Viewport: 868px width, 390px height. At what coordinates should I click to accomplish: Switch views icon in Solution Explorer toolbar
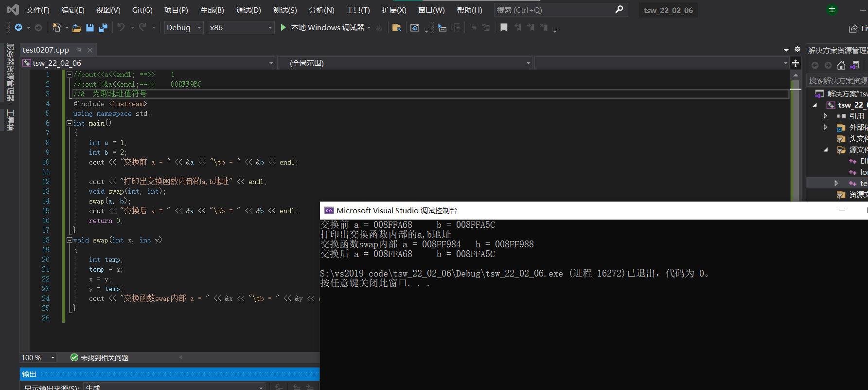(854, 65)
